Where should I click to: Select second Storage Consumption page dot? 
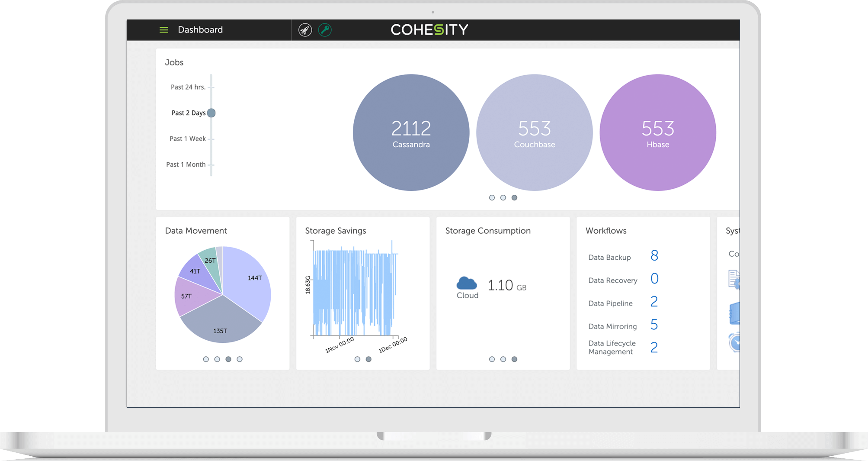click(x=503, y=359)
